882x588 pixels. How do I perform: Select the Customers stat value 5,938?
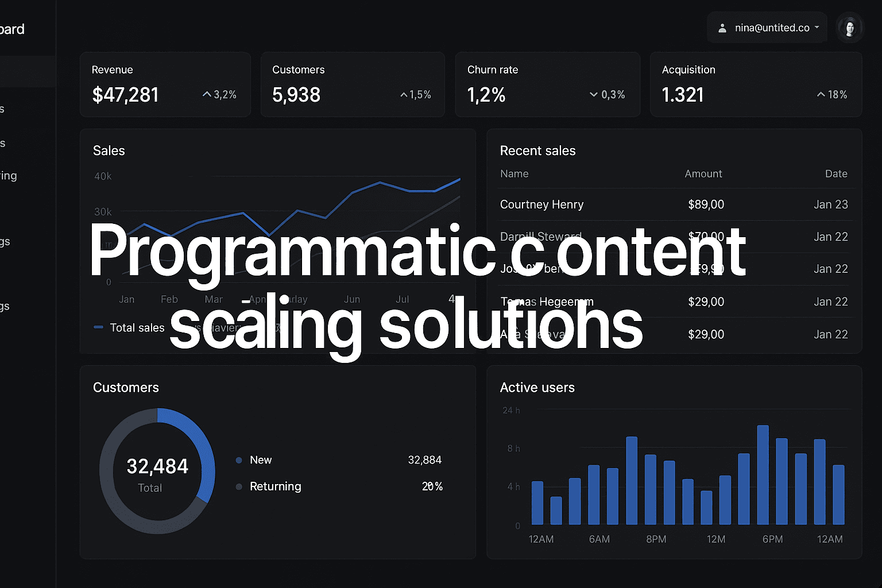coord(296,95)
